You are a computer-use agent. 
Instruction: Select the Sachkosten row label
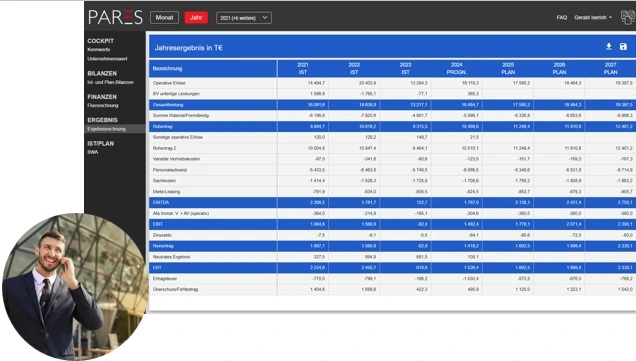[x=164, y=180]
